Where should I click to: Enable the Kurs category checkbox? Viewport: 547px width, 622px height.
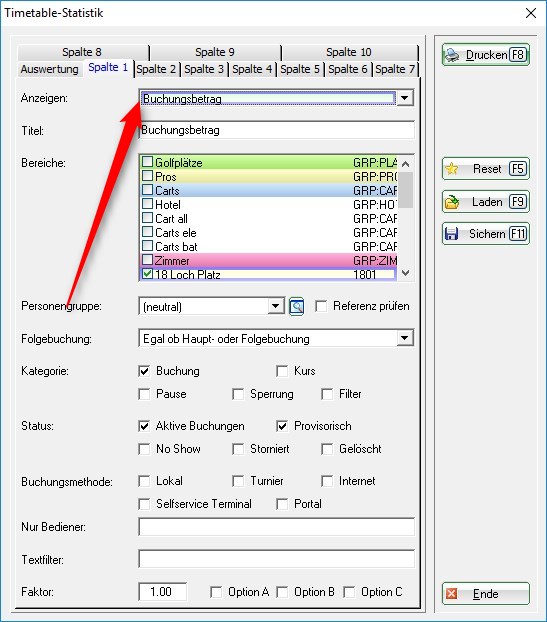[x=282, y=371]
